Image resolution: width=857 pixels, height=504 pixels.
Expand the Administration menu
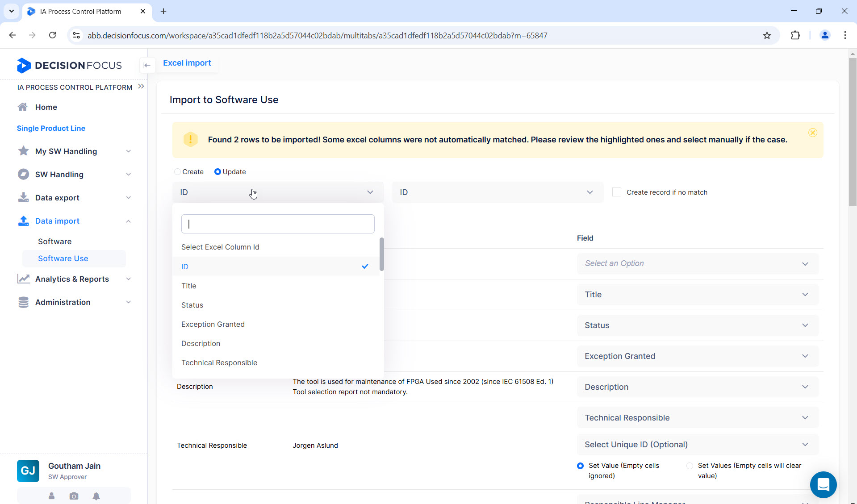(x=128, y=302)
